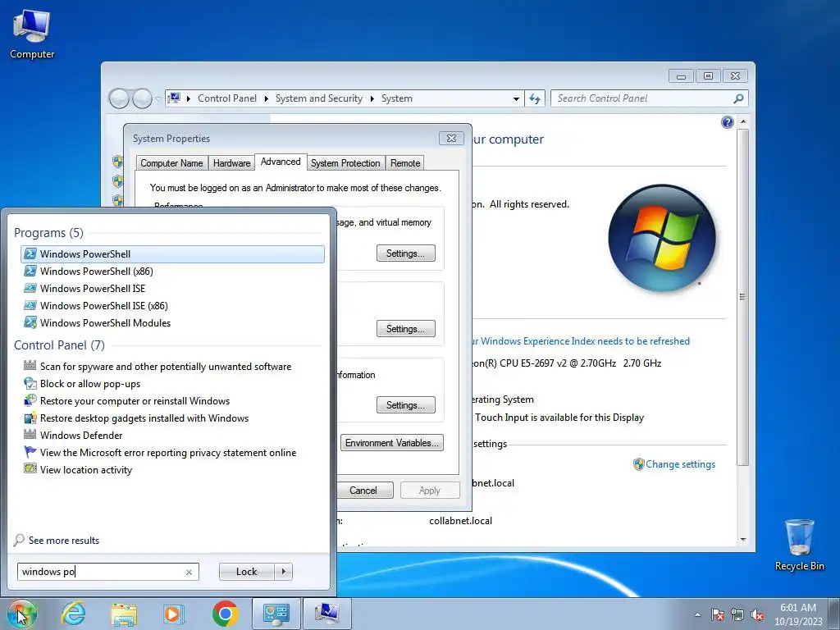Click the muted volume tray icon
The width and height of the screenshot is (840, 630).
click(x=757, y=614)
